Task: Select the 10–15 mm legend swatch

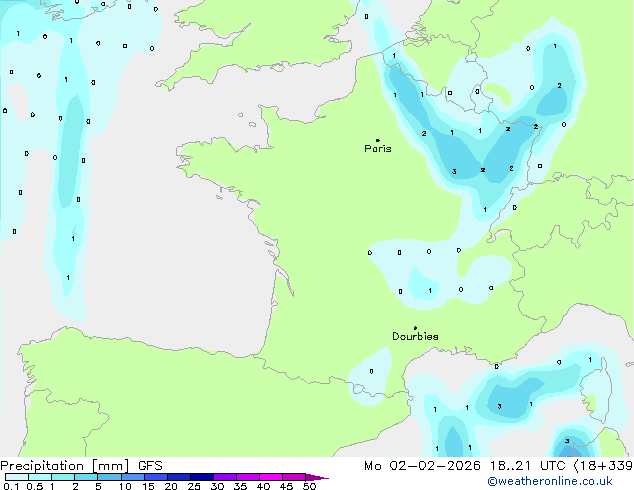Action: (x=133, y=477)
